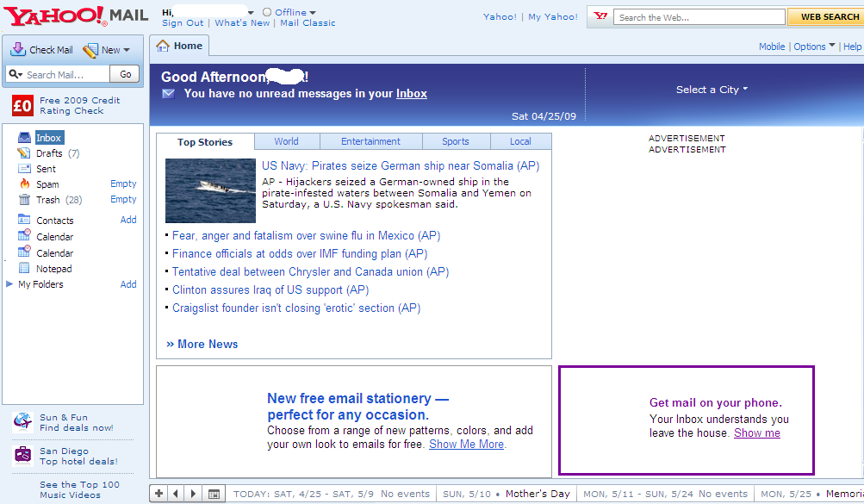This screenshot has height=504, width=864.
Task: Switch to the World news tab
Action: tap(287, 141)
